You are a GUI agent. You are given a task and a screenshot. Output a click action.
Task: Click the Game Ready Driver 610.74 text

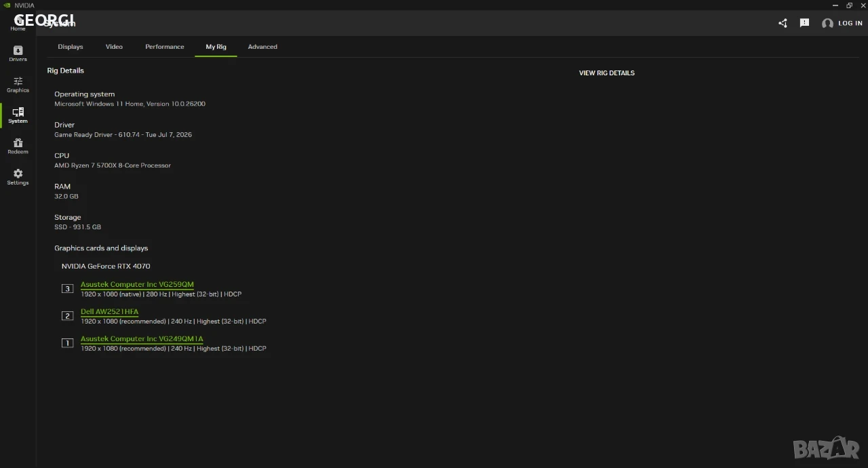(123, 135)
